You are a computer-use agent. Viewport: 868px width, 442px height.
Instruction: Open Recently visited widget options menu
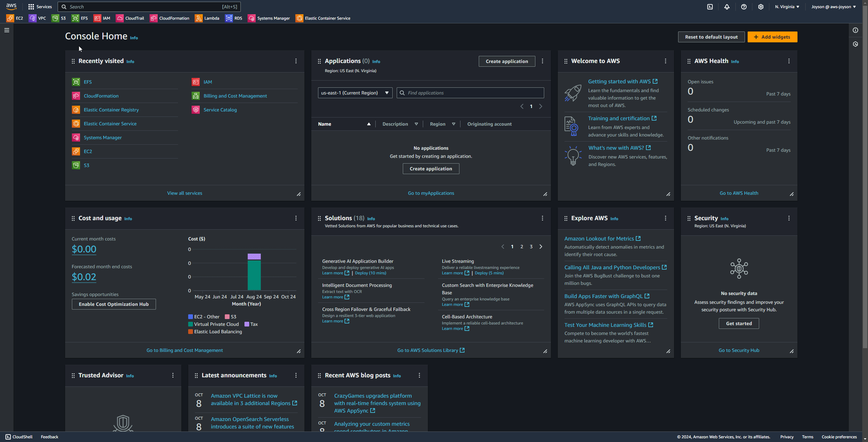296,61
